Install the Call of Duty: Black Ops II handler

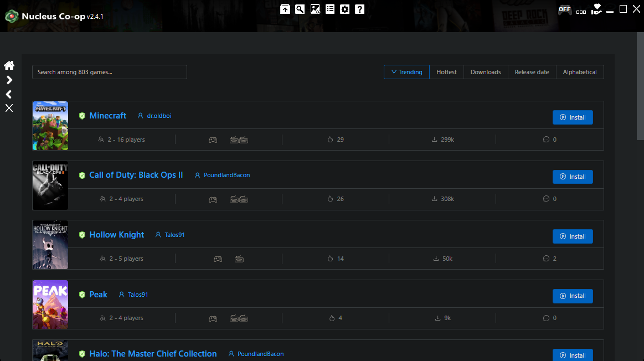tap(573, 177)
